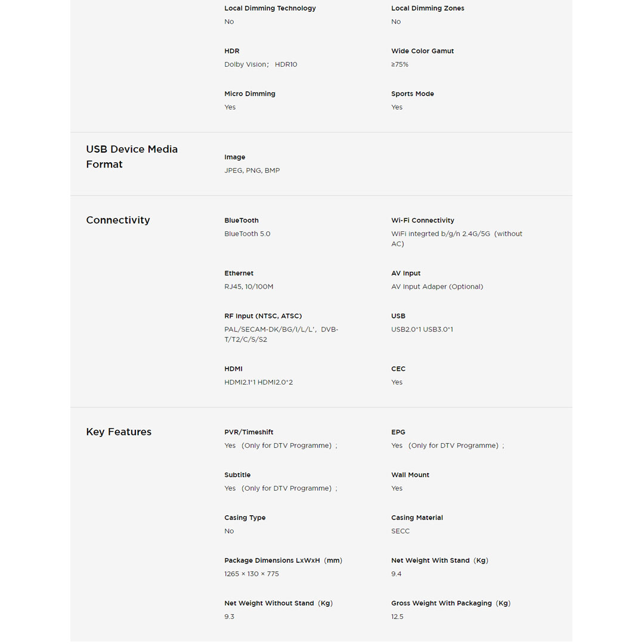Viewport: 644px width, 644px height.
Task: Click the USB2.0*1 USB3.0*1 value
Action: click(422, 329)
